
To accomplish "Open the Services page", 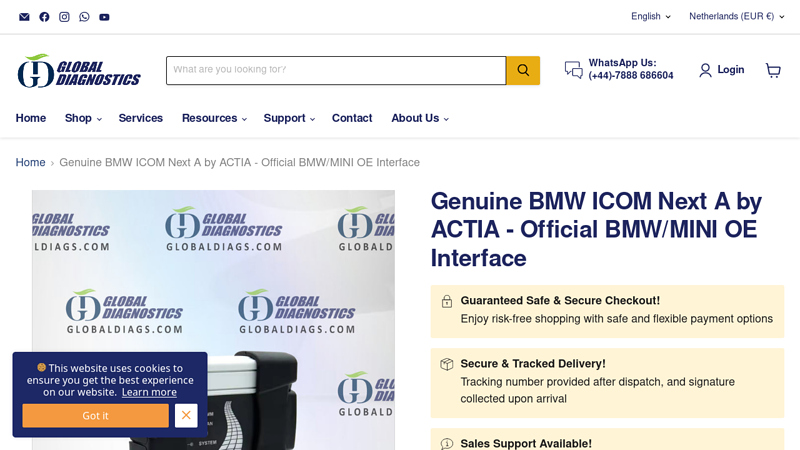I will pos(141,118).
